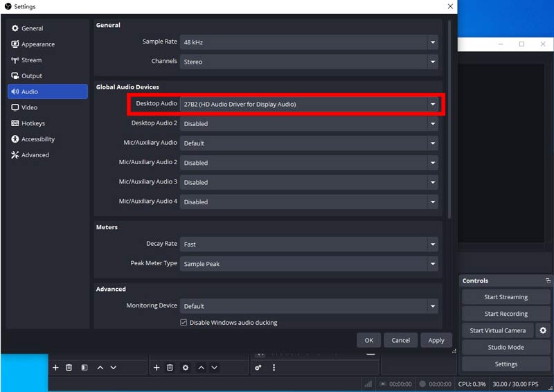
Task: Click the plus icon to add a scene
Action: pos(55,367)
